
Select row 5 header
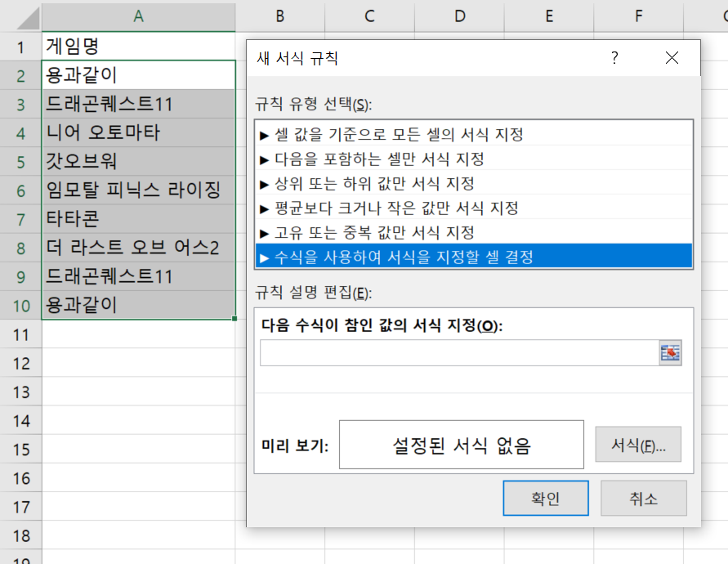point(21,162)
